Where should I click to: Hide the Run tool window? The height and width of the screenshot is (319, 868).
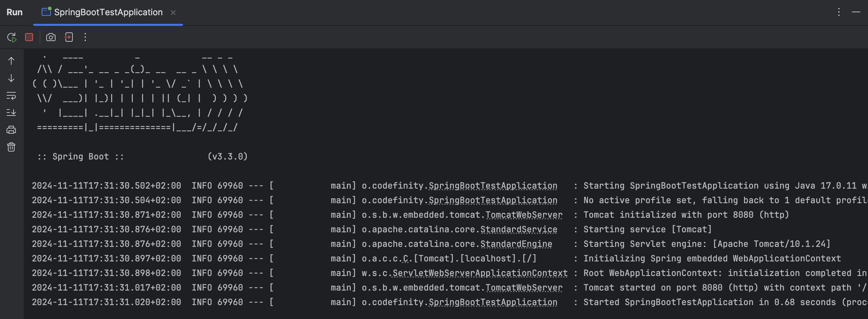(x=856, y=12)
